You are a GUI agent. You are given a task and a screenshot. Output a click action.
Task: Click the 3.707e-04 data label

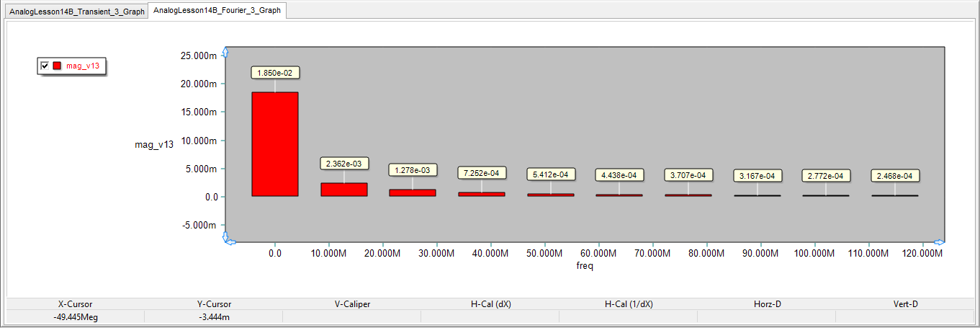(x=688, y=174)
